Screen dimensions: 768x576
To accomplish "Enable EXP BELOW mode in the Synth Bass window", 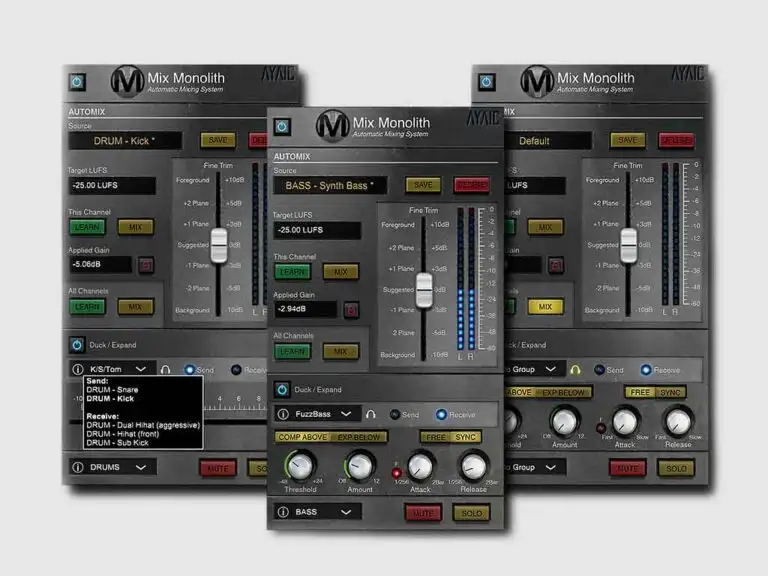I will pos(359,437).
